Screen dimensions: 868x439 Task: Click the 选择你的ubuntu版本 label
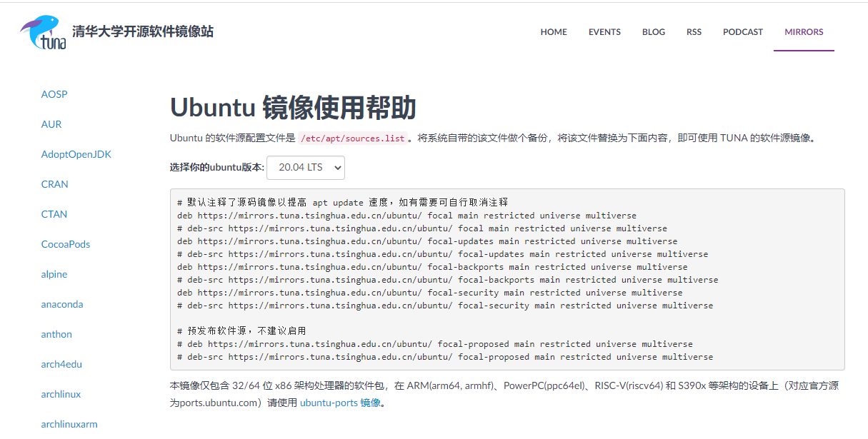pyautogui.click(x=217, y=168)
